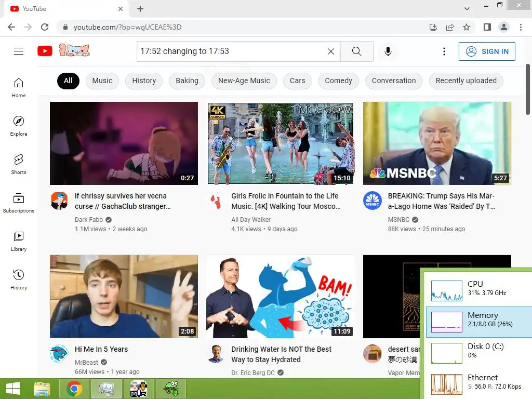This screenshot has width=532, height=399.
Task: Select Disk 0 (C:) in Task Manager
Action: (x=479, y=353)
